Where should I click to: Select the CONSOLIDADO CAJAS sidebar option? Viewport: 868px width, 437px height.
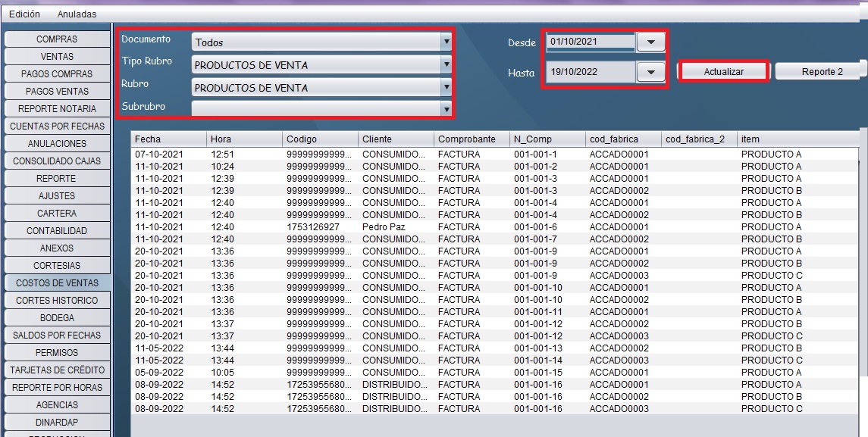tap(57, 161)
